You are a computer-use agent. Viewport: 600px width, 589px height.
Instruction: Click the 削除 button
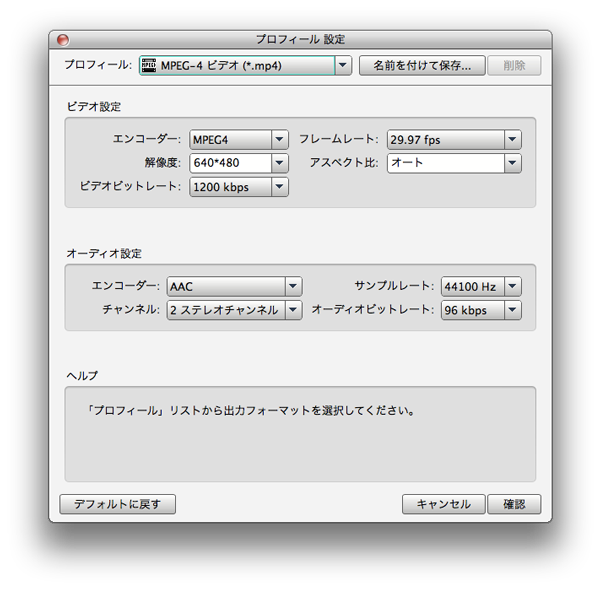coord(514,65)
